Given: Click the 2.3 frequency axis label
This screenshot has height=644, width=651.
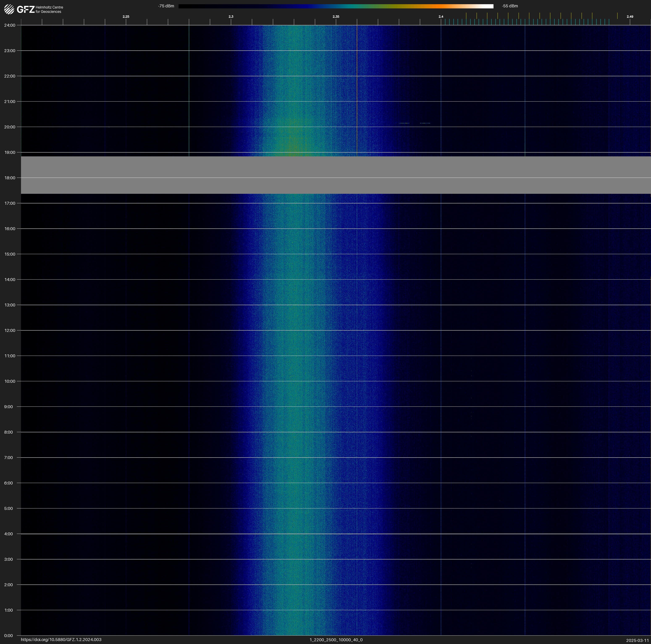Looking at the screenshot, I should click(x=231, y=17).
